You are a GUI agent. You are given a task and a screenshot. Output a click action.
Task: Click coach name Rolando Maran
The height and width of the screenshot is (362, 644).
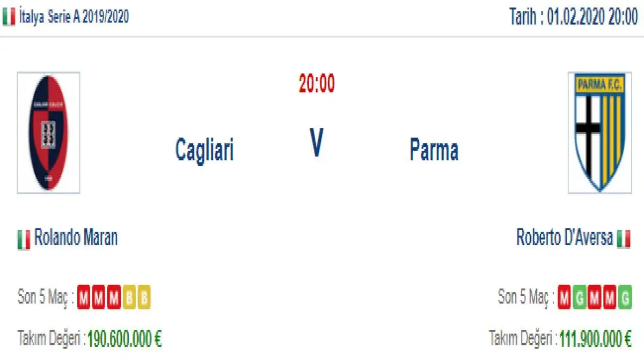point(76,237)
